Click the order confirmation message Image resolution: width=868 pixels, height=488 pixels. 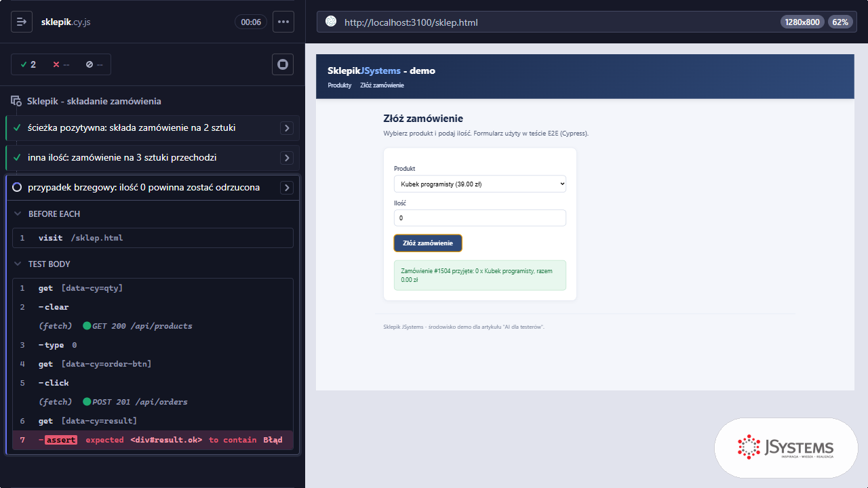[479, 275]
